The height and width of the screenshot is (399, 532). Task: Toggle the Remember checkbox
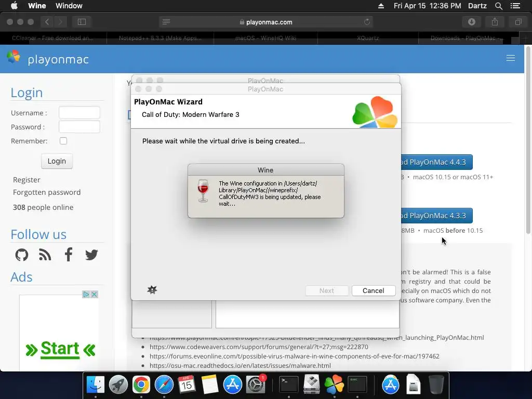pyautogui.click(x=63, y=141)
